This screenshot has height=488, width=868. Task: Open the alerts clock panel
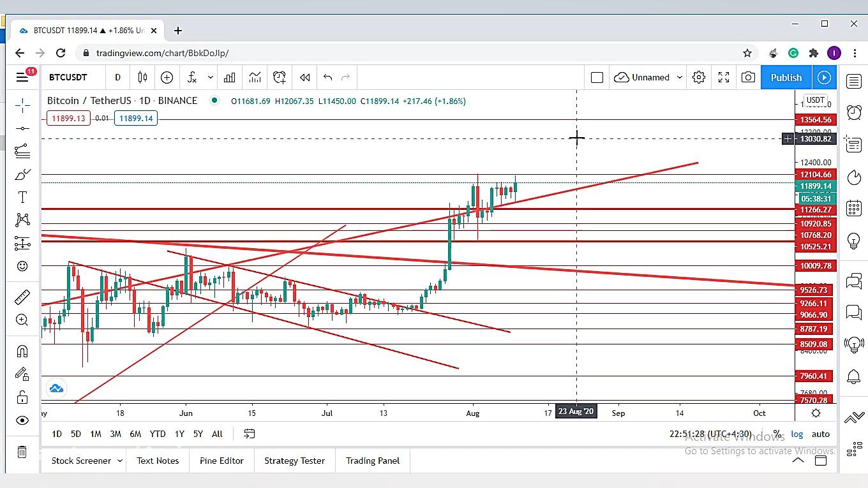pos(854,113)
